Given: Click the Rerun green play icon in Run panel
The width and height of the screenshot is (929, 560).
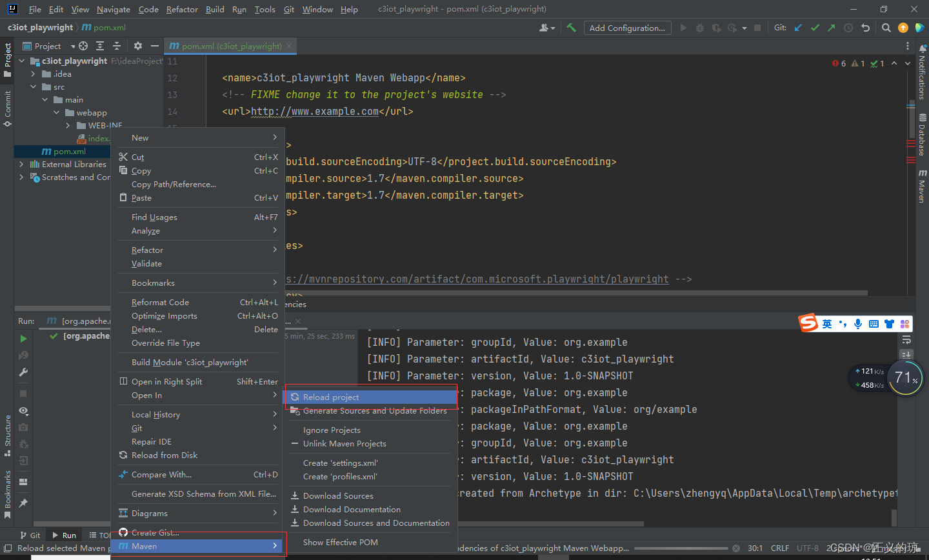Looking at the screenshot, I should point(23,339).
